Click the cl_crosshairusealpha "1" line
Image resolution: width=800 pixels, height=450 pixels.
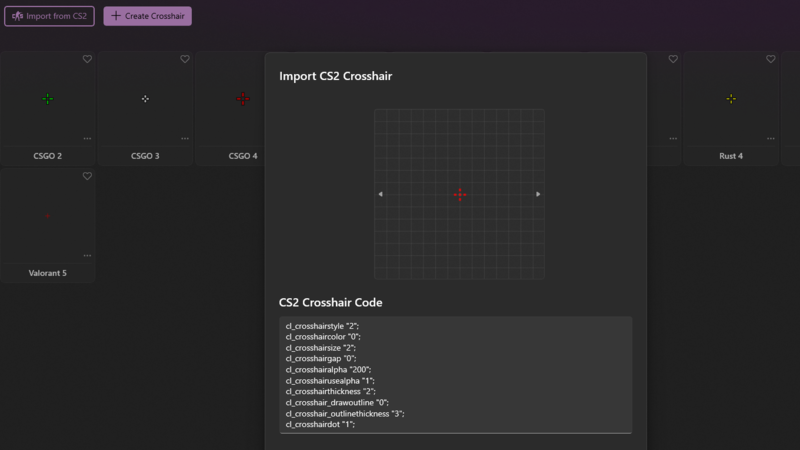[x=330, y=381]
